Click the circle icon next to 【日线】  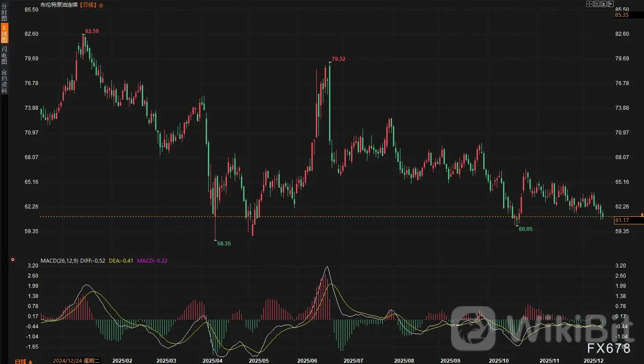click(x=101, y=5)
